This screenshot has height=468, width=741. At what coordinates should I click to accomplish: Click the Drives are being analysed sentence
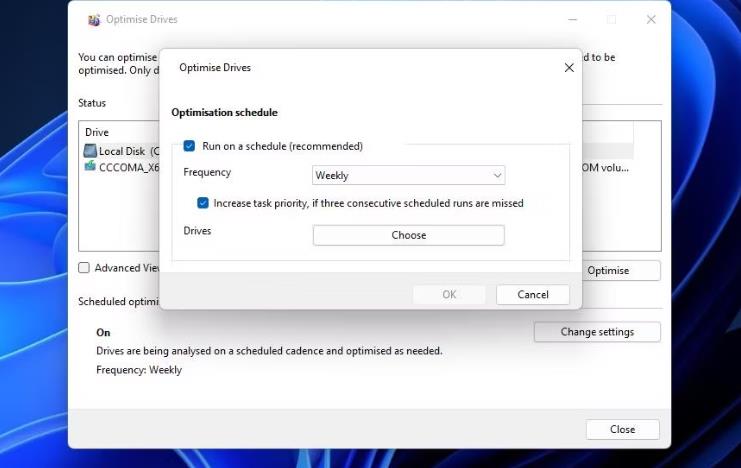pyautogui.click(x=269, y=351)
